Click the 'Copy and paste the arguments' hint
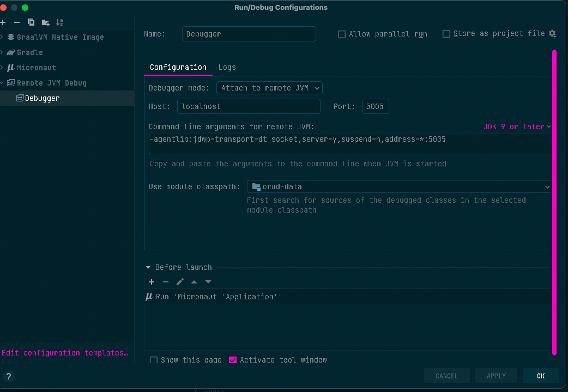Image resolution: width=568 pixels, height=392 pixels. pos(298,164)
